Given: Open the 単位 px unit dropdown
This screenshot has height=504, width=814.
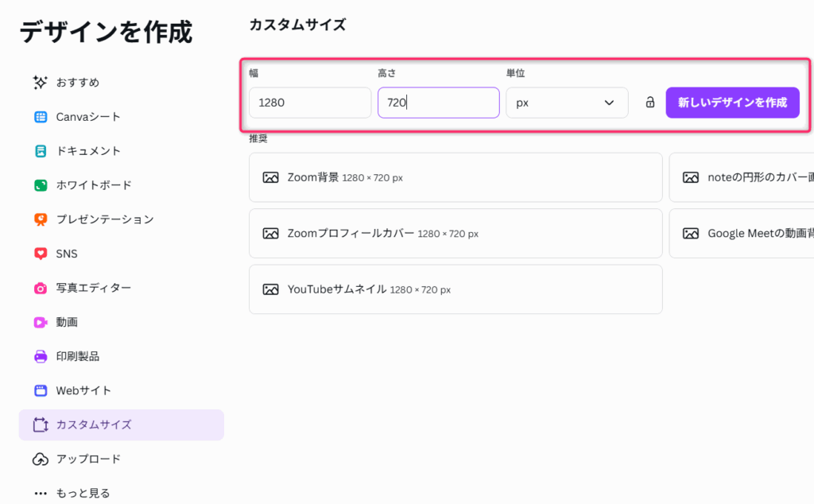Looking at the screenshot, I should pos(566,103).
